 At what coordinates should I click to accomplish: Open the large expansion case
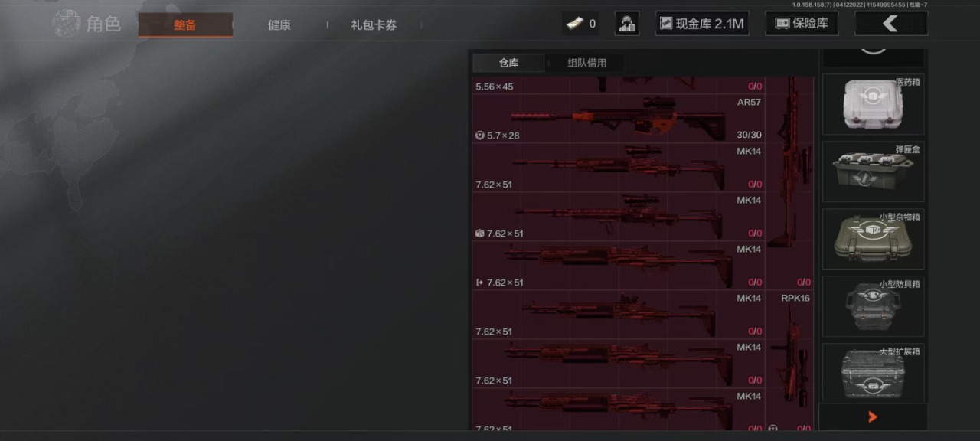tap(873, 374)
